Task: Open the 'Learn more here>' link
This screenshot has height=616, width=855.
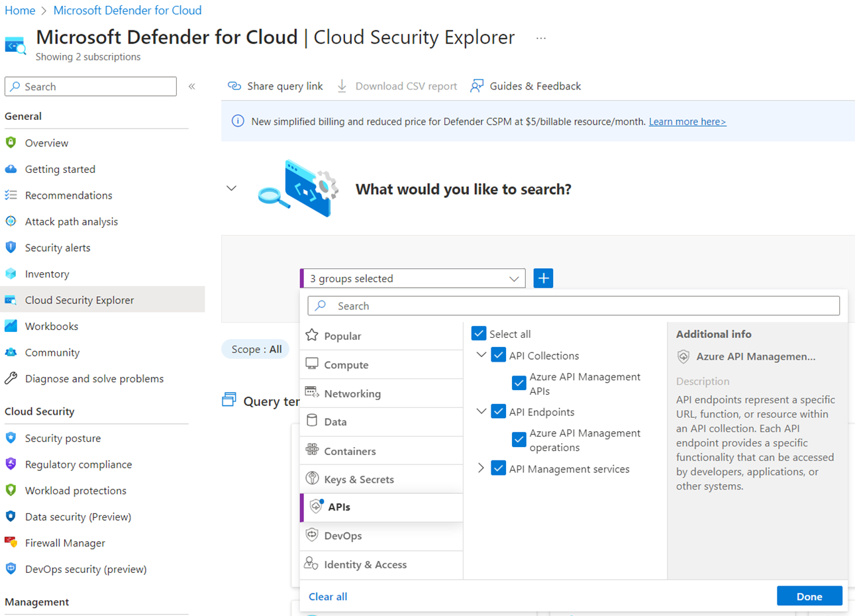Action: pyautogui.click(x=687, y=122)
